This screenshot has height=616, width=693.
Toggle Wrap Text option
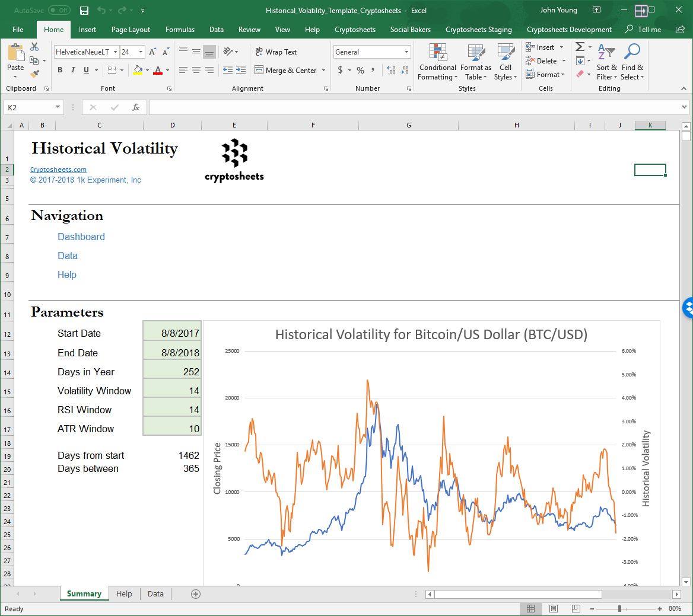point(276,52)
